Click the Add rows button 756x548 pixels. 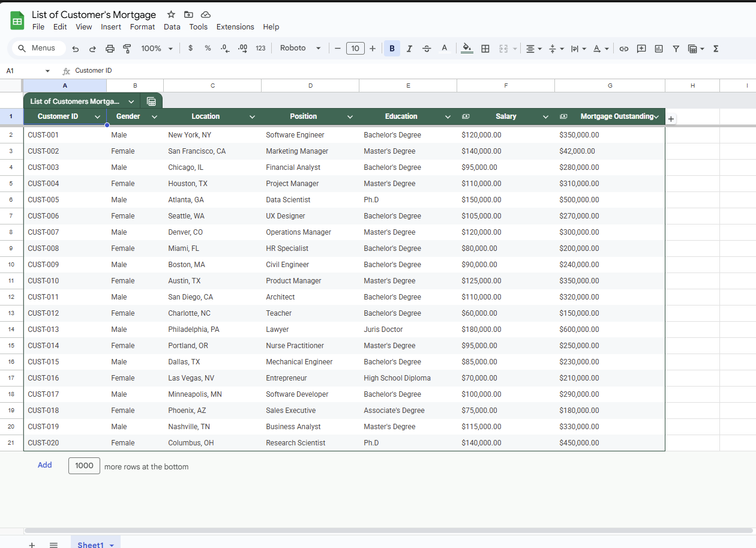[x=45, y=465]
